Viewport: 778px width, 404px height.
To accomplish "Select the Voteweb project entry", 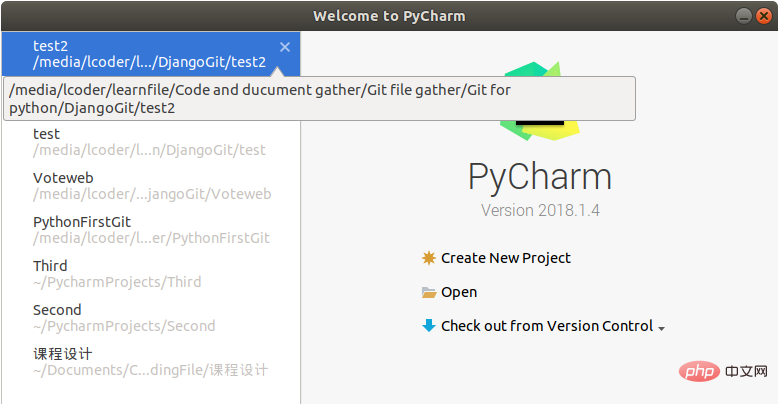I will (x=150, y=186).
